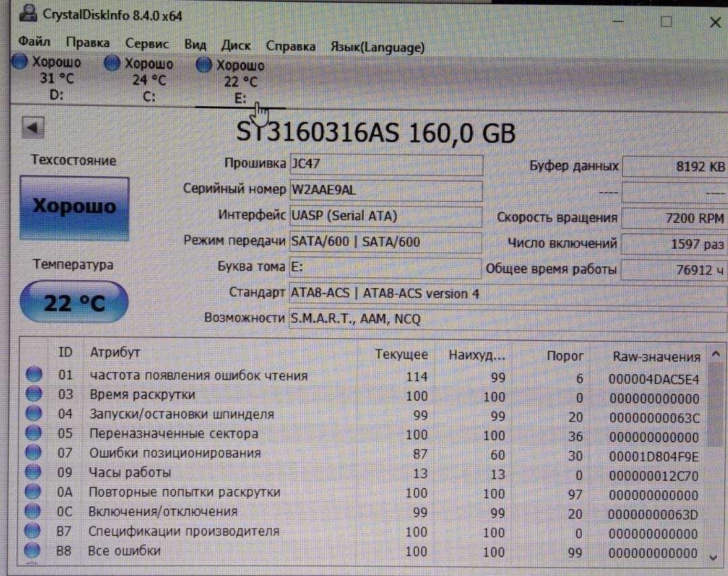Click status icon of attribute 03 row
This screenshot has height=576, width=728.
(x=34, y=393)
